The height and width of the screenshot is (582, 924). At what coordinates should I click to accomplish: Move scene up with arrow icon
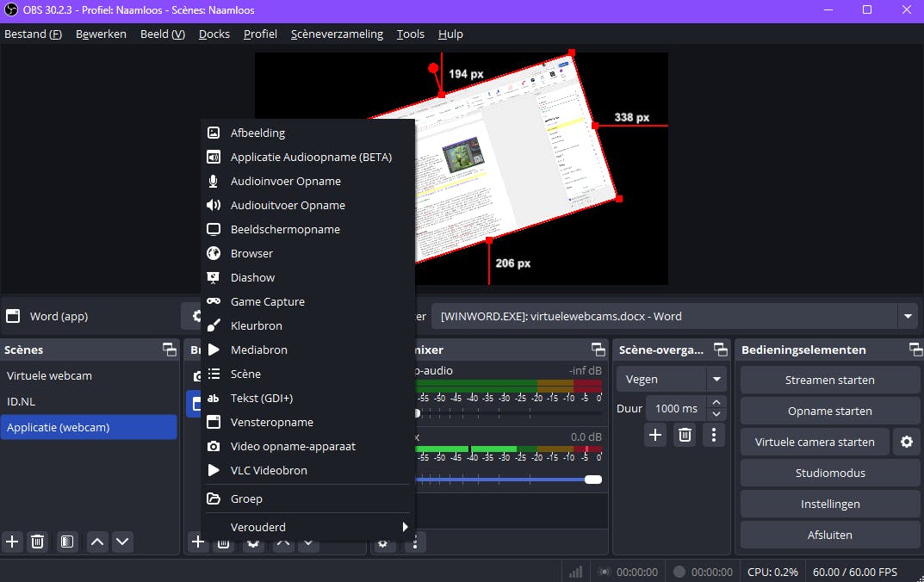[97, 542]
